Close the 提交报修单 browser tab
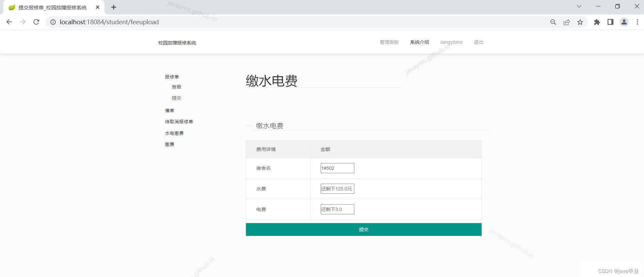Screen dimensions: 644x277 click(x=98, y=7)
